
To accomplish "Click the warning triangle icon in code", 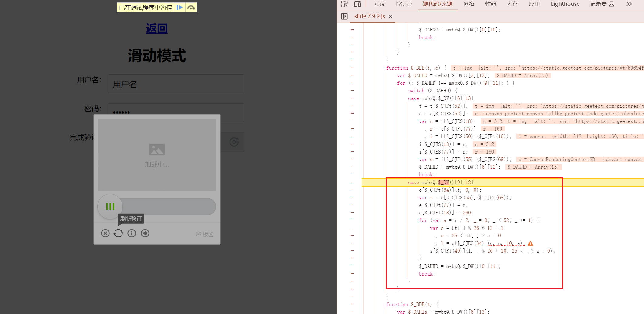I will click(x=530, y=243).
